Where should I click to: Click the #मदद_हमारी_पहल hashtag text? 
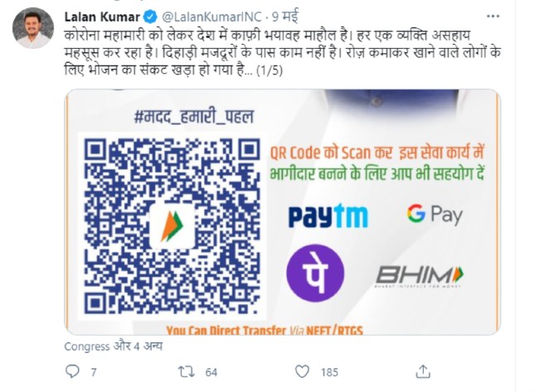pos(194,117)
